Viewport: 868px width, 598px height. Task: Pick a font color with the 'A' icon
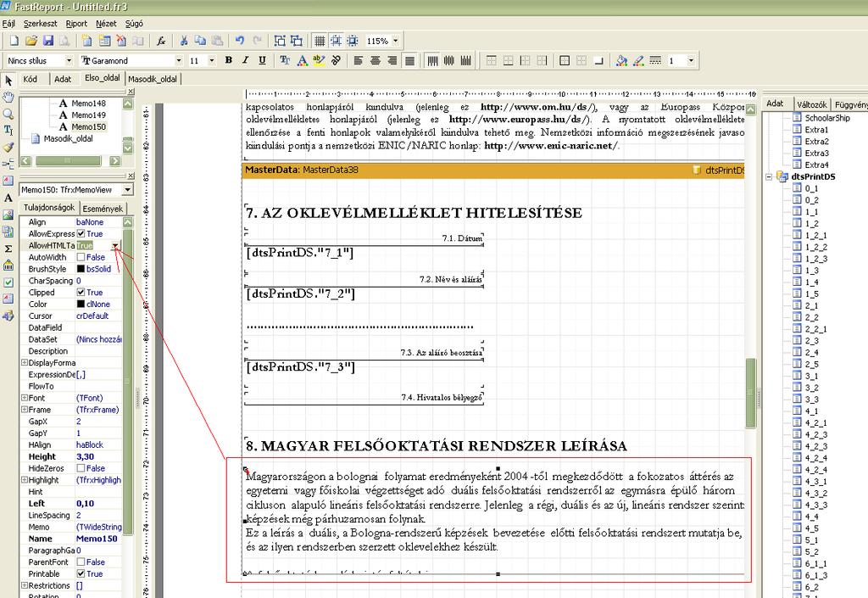click(x=302, y=60)
